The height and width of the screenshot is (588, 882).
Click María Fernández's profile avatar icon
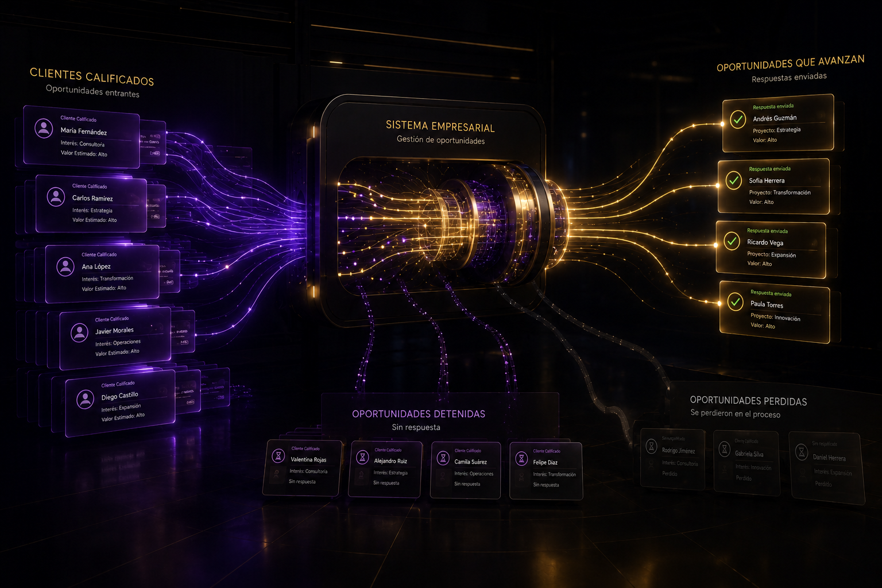tap(44, 128)
